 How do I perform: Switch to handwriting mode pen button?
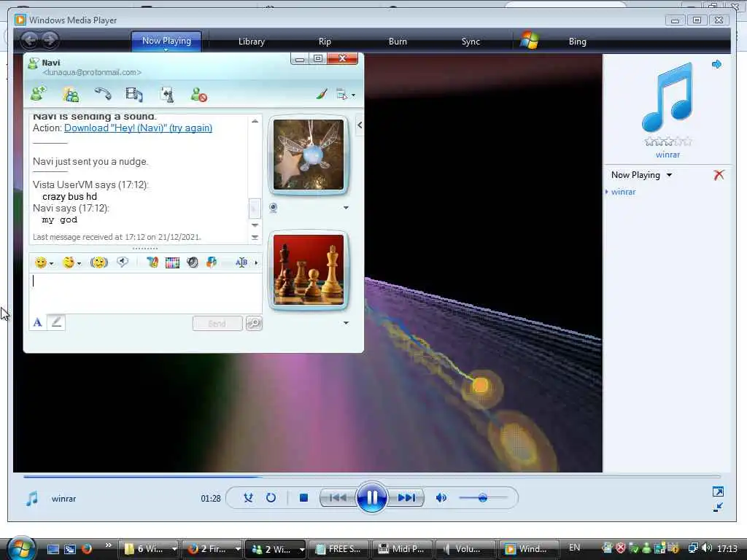coord(56,322)
